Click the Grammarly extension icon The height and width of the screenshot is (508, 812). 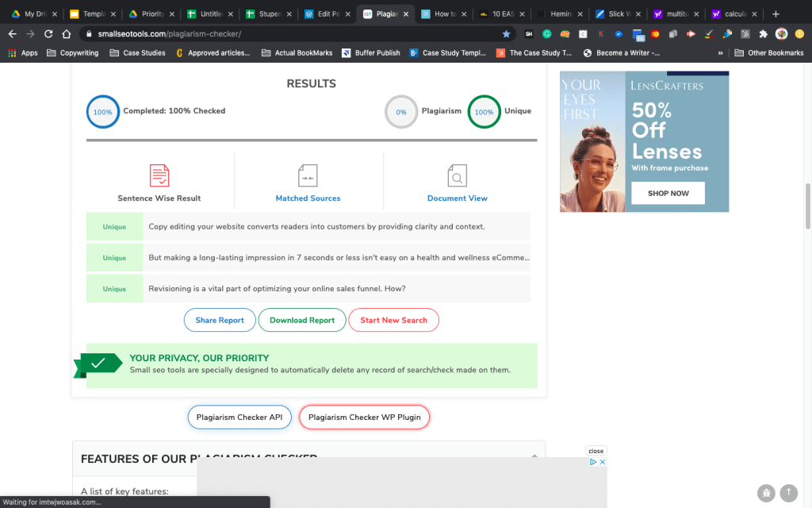546,33
